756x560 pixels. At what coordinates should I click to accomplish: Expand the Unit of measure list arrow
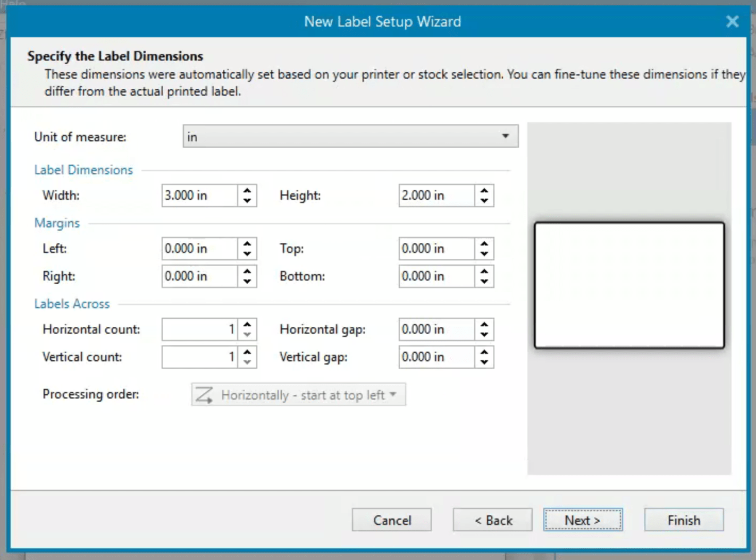point(505,137)
